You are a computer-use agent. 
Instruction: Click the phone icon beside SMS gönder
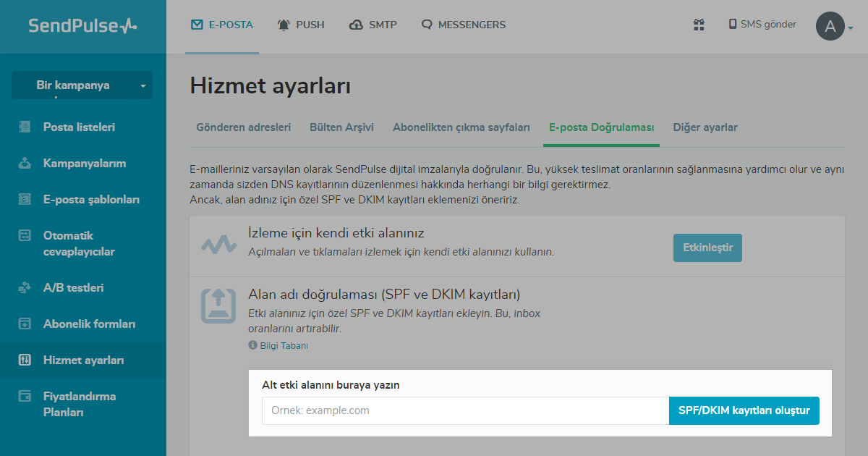click(733, 25)
